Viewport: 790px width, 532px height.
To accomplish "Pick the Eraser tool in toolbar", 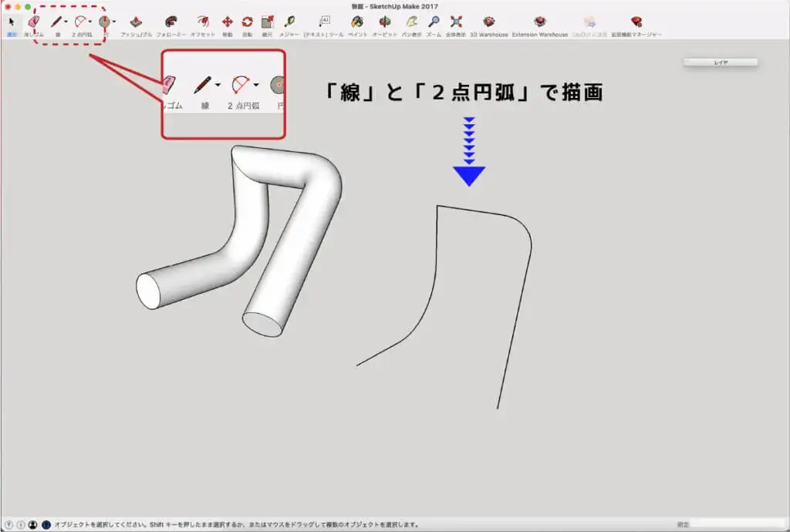I will 32,22.
